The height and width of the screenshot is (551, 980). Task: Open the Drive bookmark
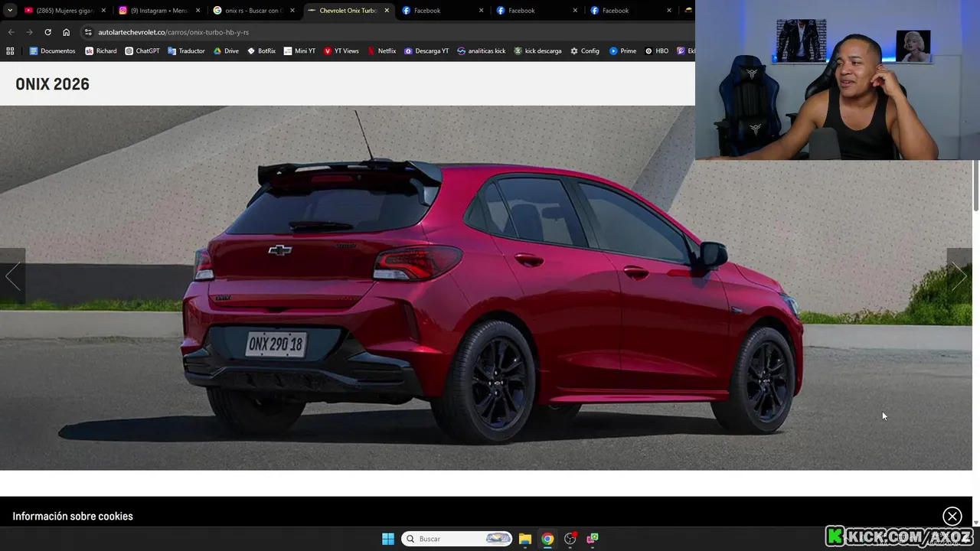click(x=226, y=51)
